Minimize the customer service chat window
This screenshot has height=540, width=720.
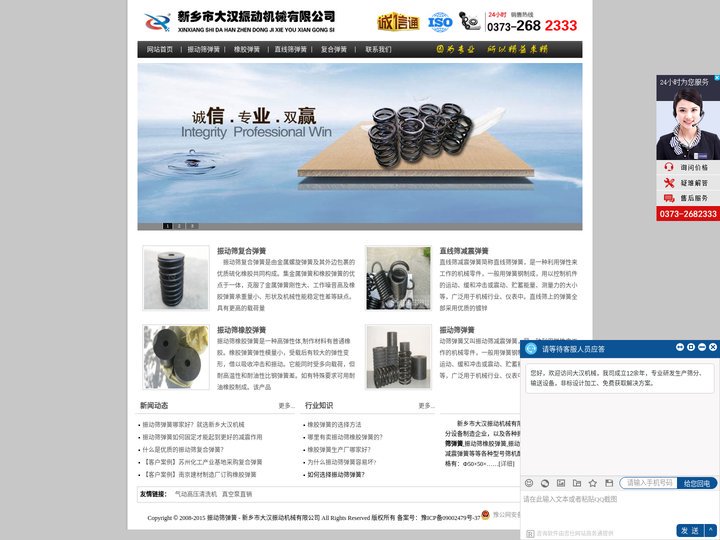click(x=702, y=347)
